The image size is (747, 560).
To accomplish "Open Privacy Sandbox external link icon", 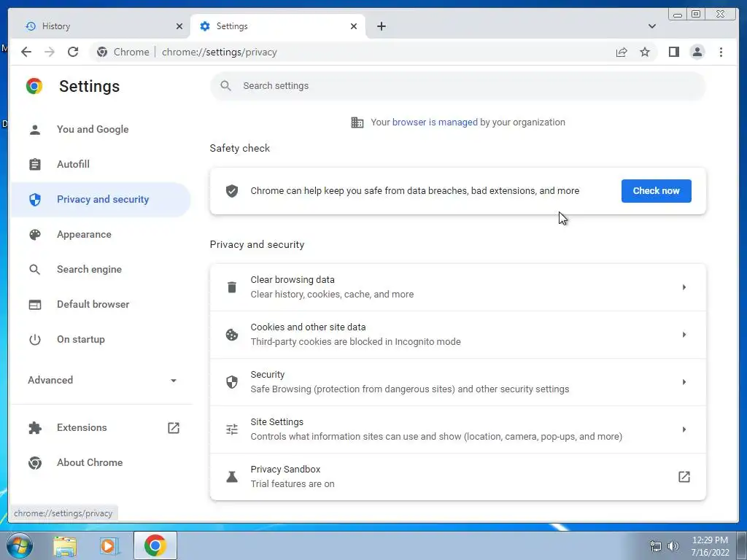I will [684, 477].
